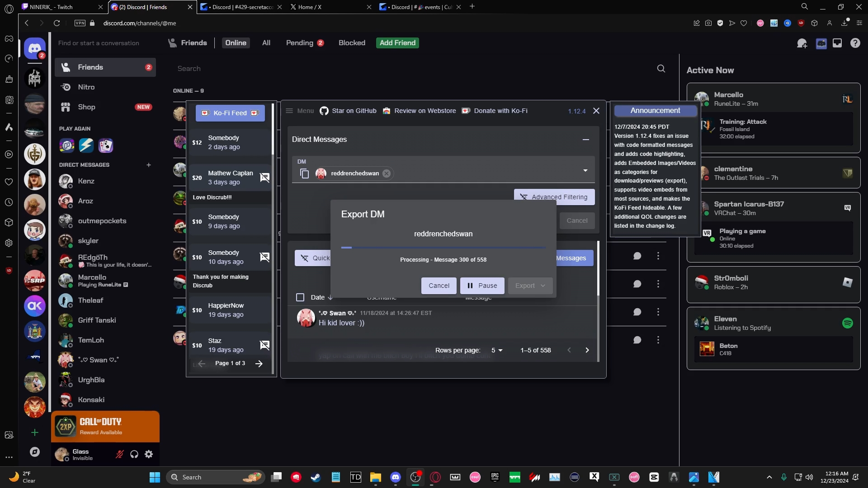Toggle deafen headphones icon

[134, 455]
